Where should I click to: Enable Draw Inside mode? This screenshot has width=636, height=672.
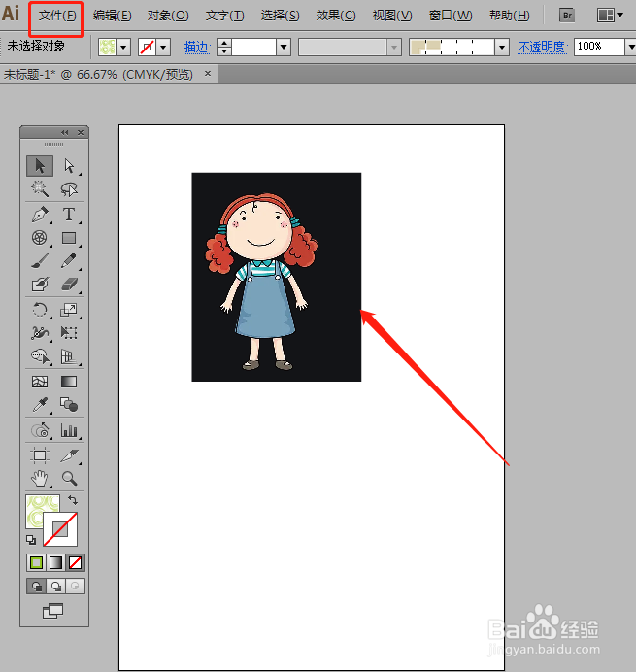[x=75, y=586]
